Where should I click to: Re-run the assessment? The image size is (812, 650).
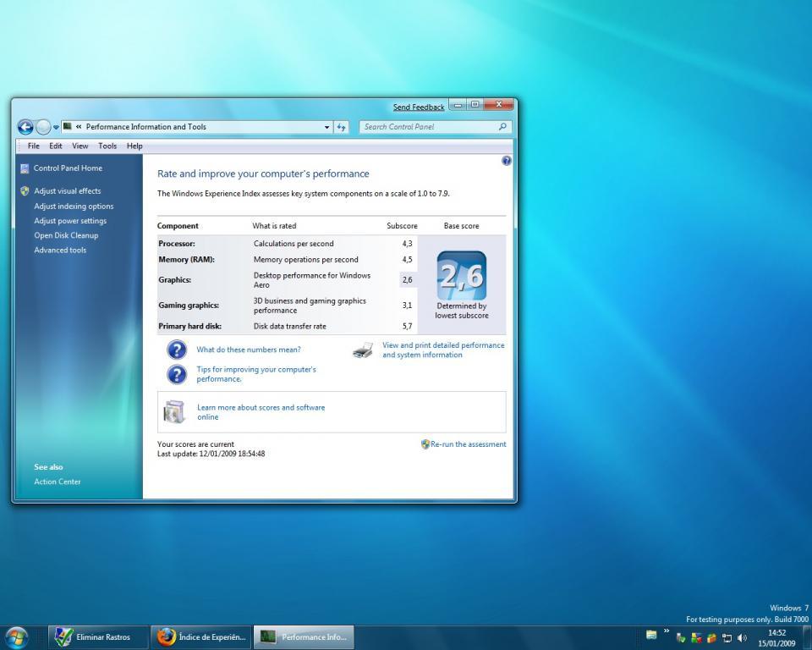click(x=469, y=444)
